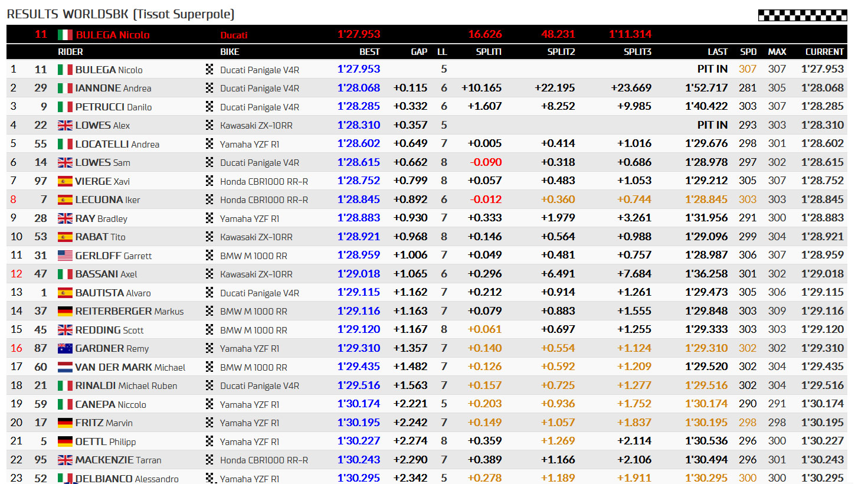Select rider name PETRUCCI Danilo
This screenshot has width=868, height=484.
pyautogui.click(x=113, y=107)
